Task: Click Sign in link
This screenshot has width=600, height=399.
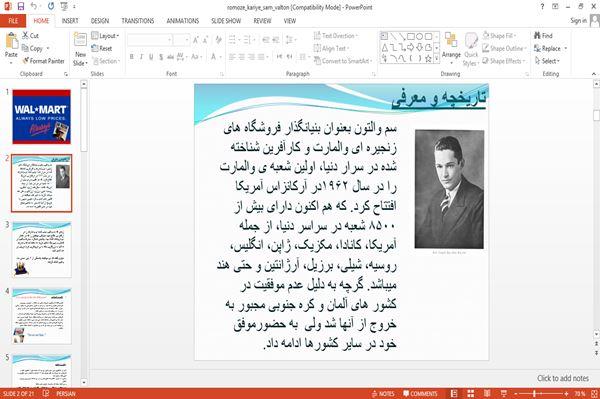Action: pyautogui.click(x=578, y=21)
